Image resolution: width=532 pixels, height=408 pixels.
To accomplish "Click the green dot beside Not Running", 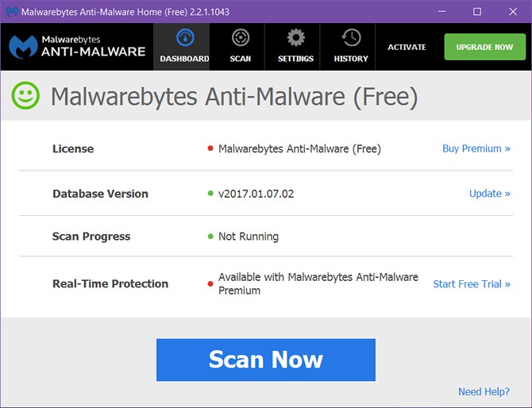I will 210,237.
